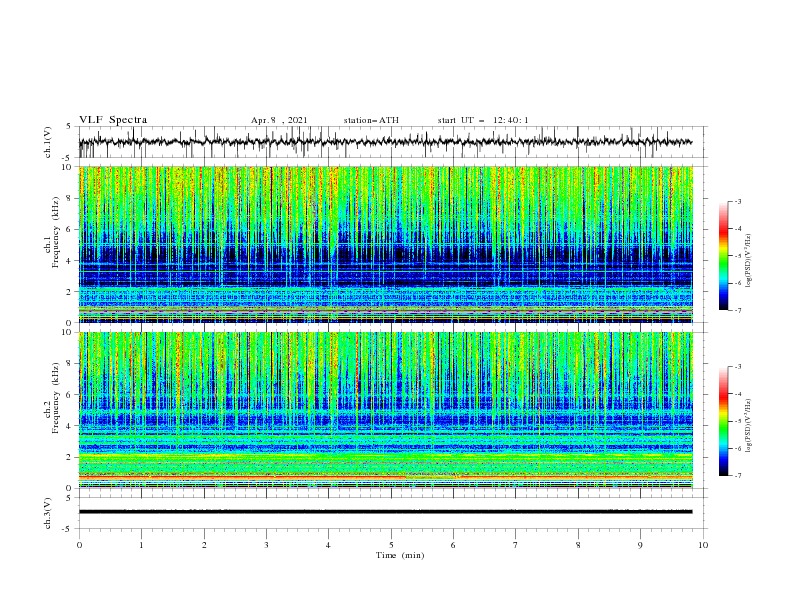
Task: Click the ch.2 spectrogram panel
Action: click(385, 410)
